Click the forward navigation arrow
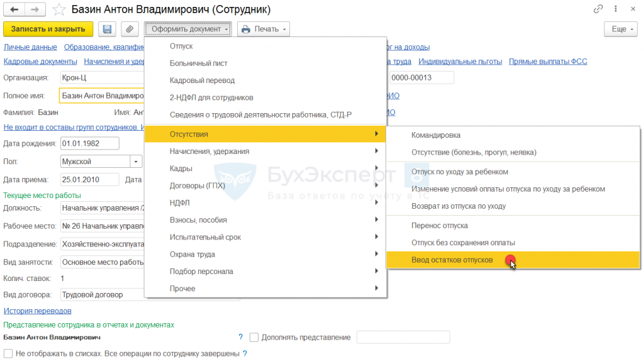The width and height of the screenshot is (644, 364). (35, 9)
